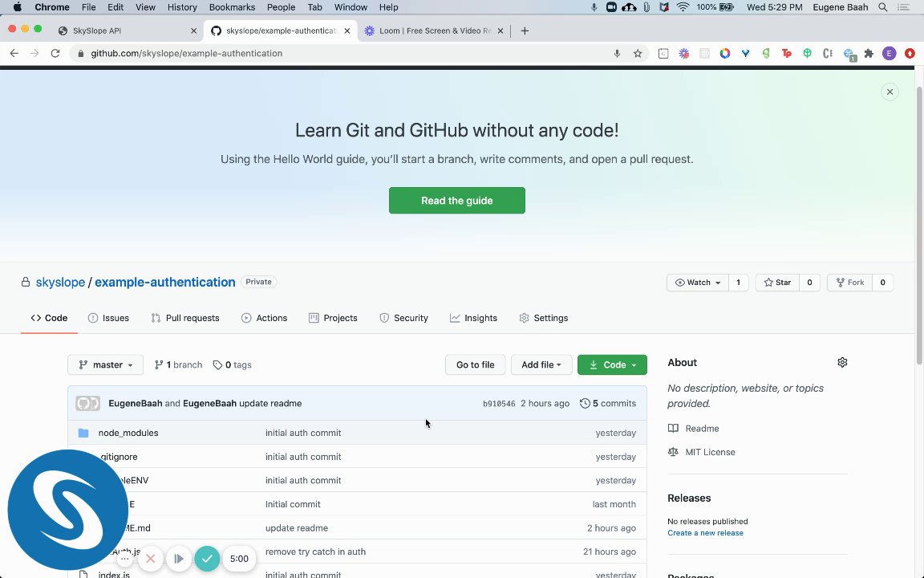Screen dimensions: 924x578
Task: Click the SkySlope logo bubble
Action: [67, 510]
